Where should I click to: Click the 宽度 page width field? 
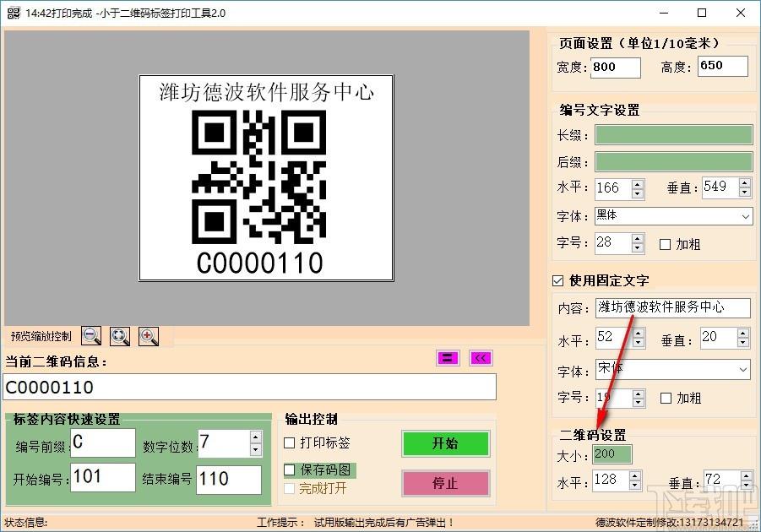[x=616, y=67]
